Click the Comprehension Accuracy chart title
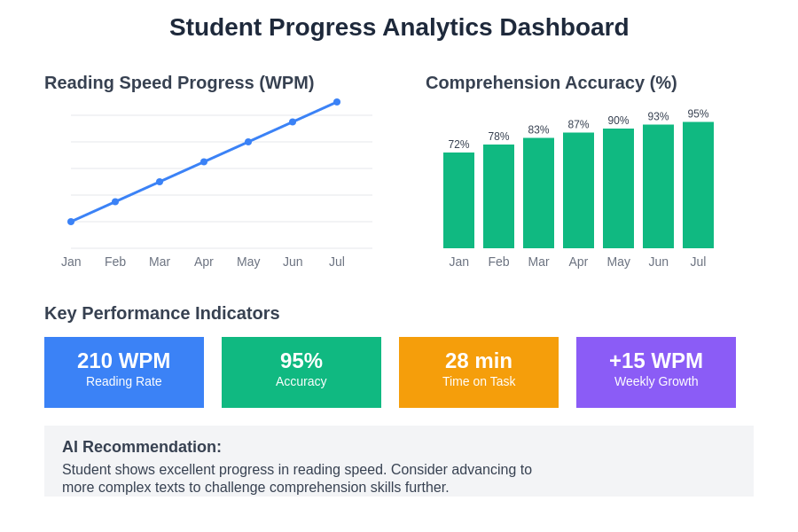The height and width of the screenshot is (532, 798). tap(551, 82)
